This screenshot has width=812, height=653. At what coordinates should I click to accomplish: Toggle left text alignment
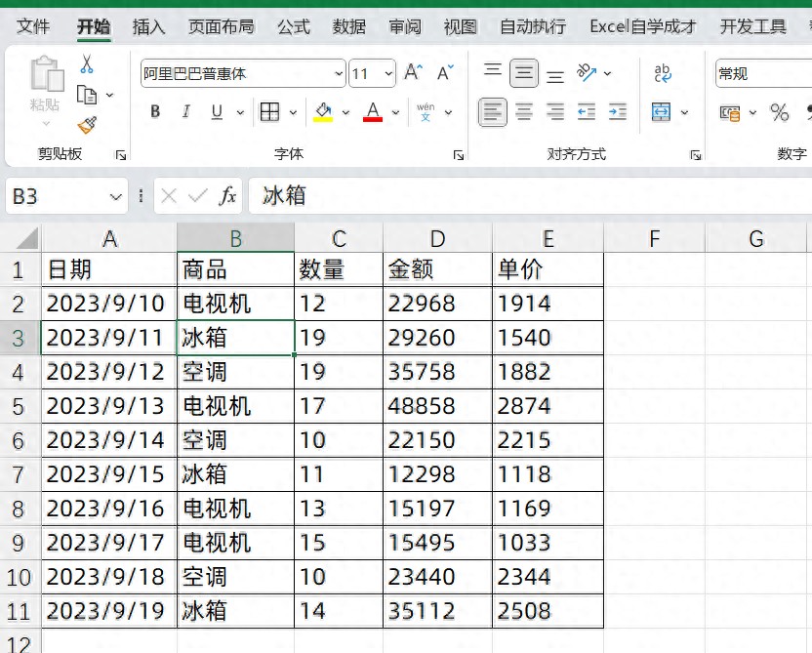point(493,112)
